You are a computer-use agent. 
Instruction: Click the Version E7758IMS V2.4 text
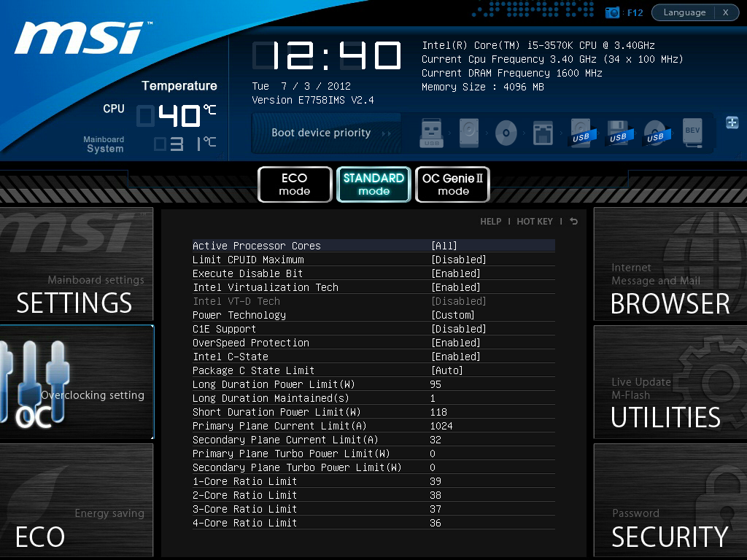point(312,100)
